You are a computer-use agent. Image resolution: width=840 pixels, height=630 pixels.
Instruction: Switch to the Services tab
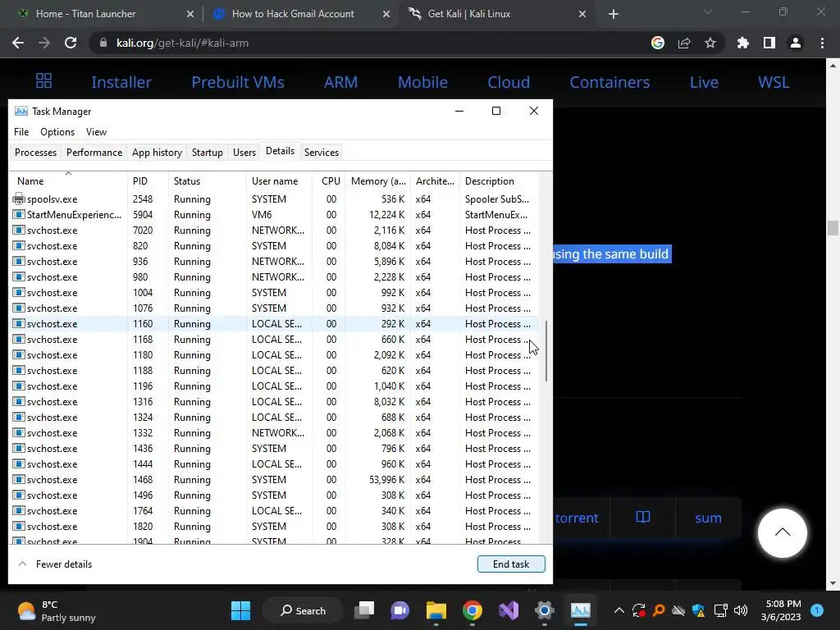pyautogui.click(x=322, y=153)
